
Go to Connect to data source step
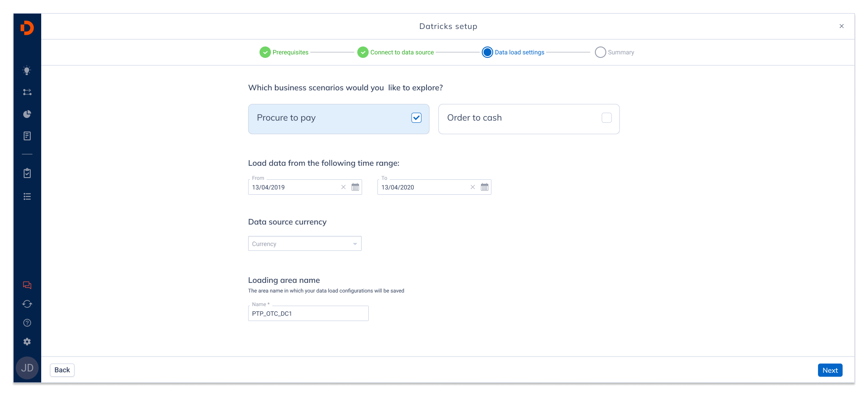point(395,52)
